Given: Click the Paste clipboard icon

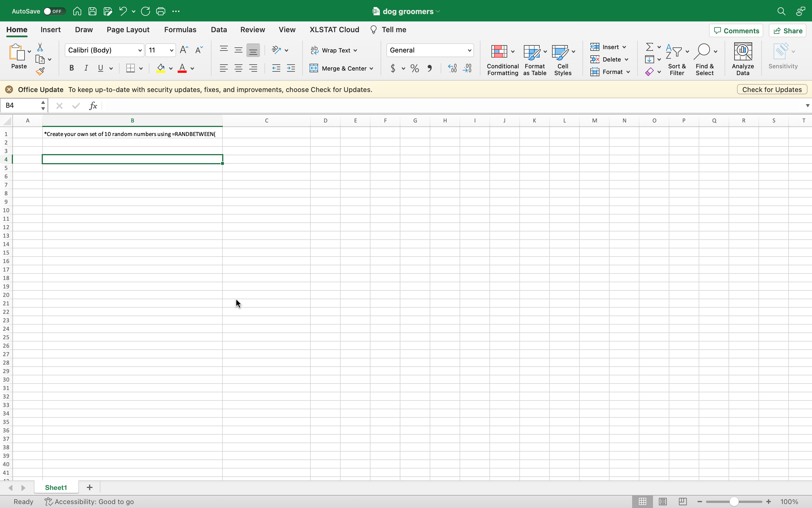Looking at the screenshot, I should tap(17, 52).
